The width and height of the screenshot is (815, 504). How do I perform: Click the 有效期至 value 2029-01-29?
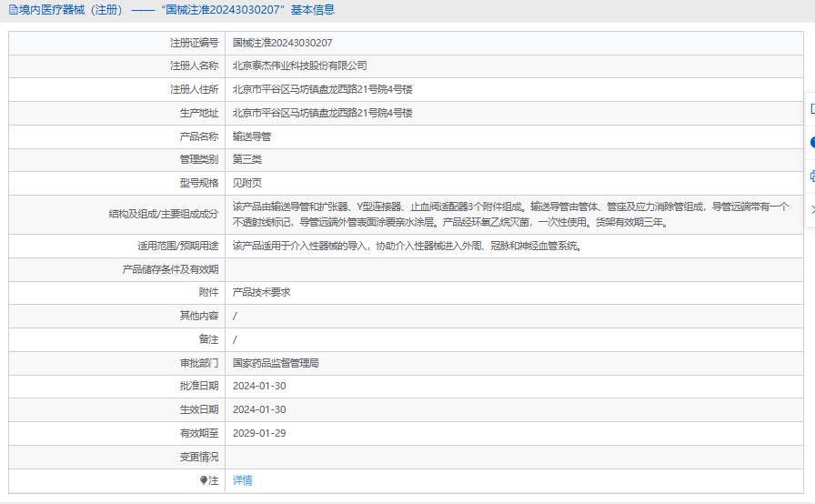click(x=259, y=433)
